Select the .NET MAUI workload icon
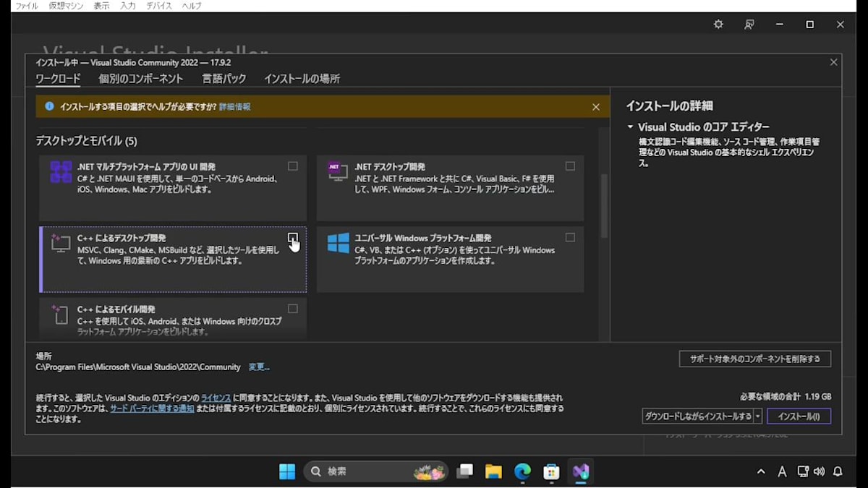Screen dimensions: 868x488 pos(60,171)
